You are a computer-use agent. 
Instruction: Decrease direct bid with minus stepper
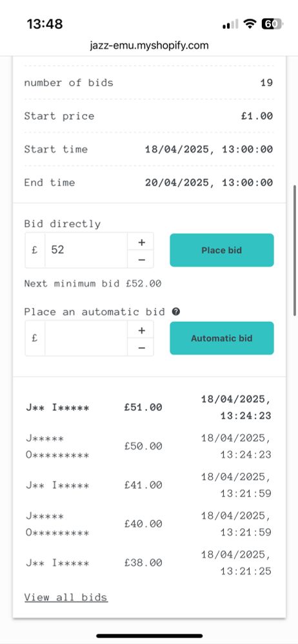coord(142,260)
